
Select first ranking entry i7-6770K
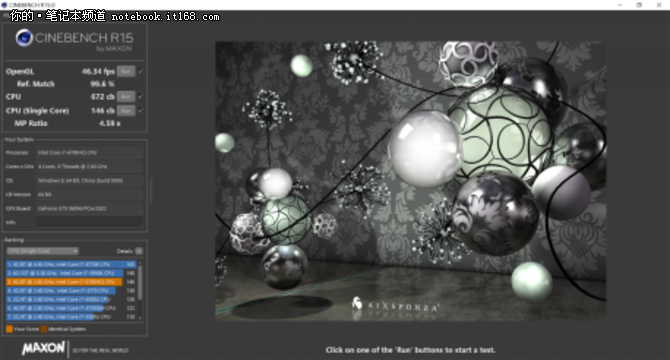coord(71,264)
